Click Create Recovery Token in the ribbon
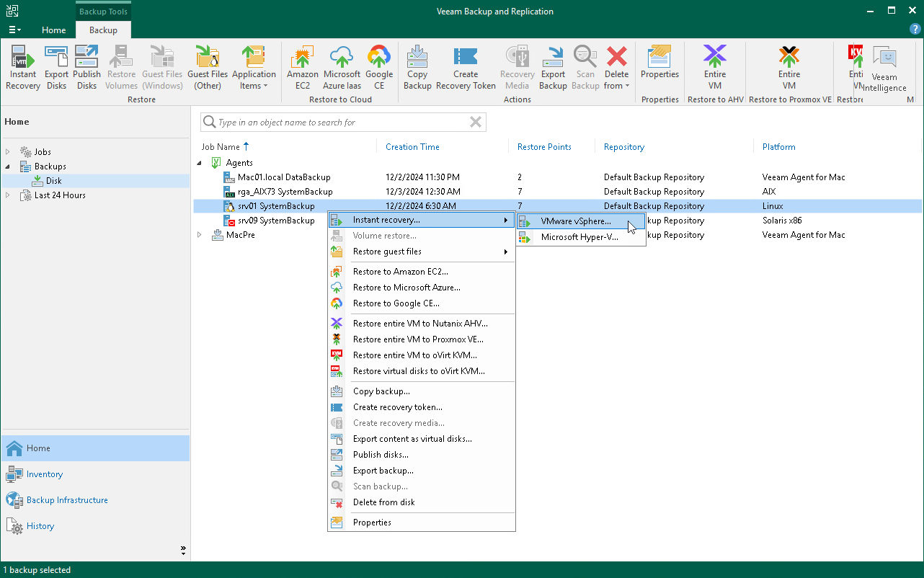The image size is (924, 578). (x=466, y=68)
